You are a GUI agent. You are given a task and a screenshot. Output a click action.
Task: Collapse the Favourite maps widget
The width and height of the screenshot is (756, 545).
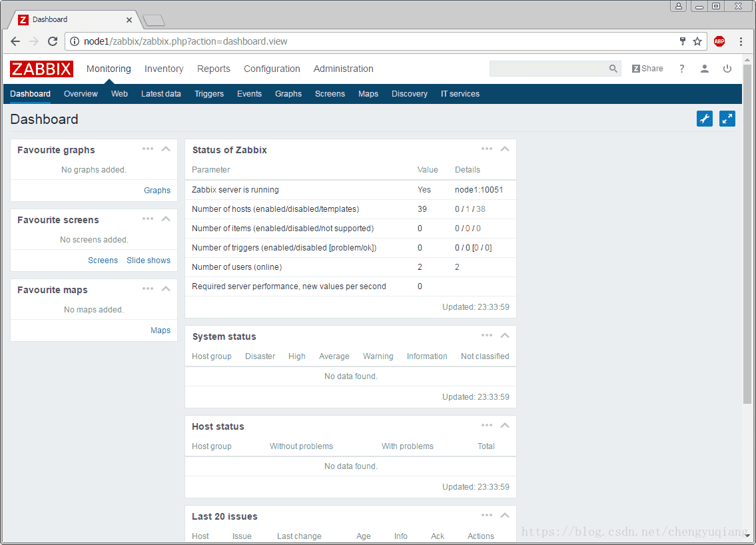point(166,289)
